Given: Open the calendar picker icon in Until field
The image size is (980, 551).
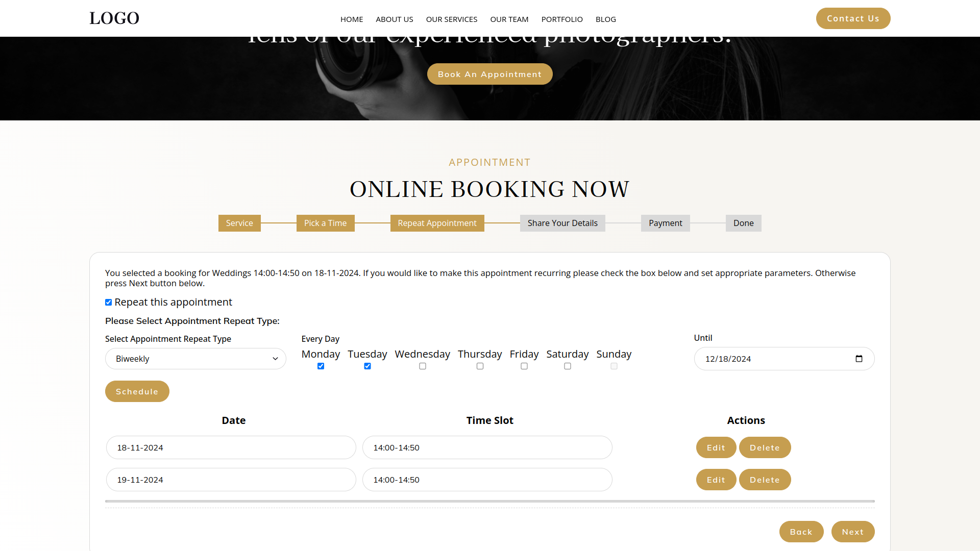Looking at the screenshot, I should (x=859, y=359).
